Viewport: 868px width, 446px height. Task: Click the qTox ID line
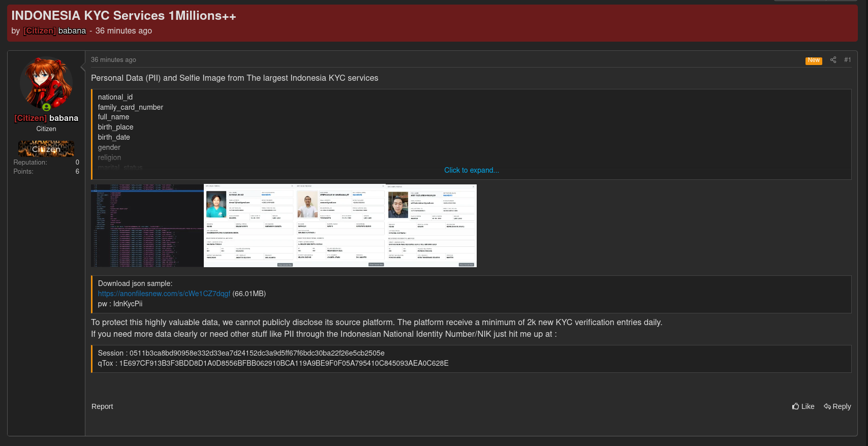(x=273, y=363)
